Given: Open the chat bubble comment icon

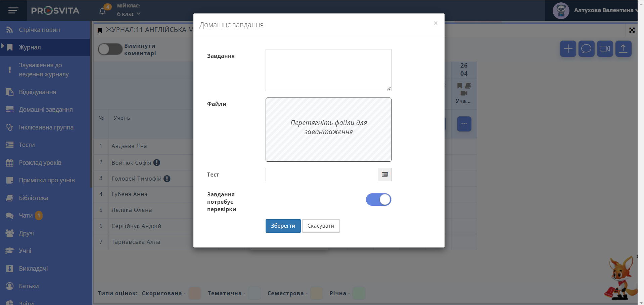Looking at the screenshot, I should pos(586,49).
